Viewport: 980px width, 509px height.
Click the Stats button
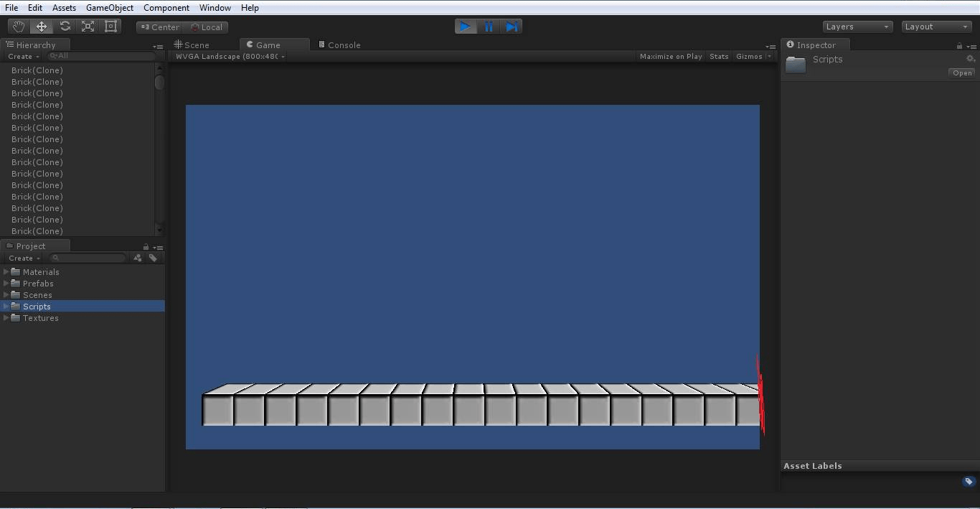(x=719, y=56)
